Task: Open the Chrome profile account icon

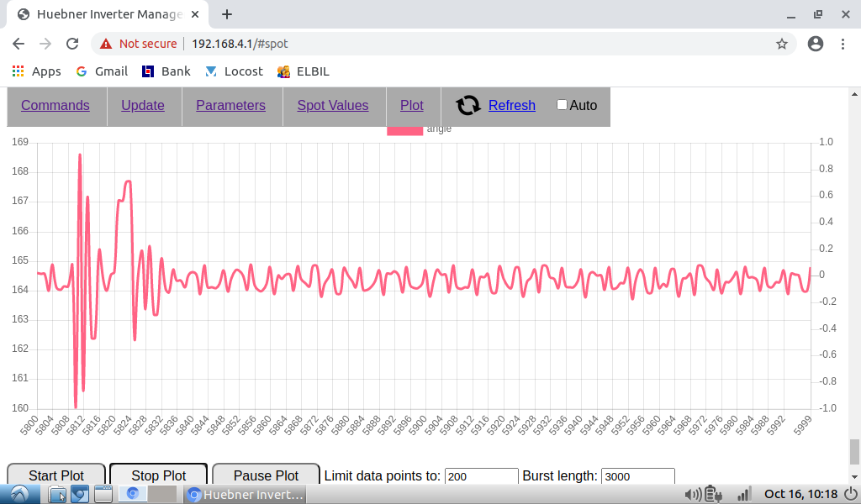Action: tap(815, 44)
